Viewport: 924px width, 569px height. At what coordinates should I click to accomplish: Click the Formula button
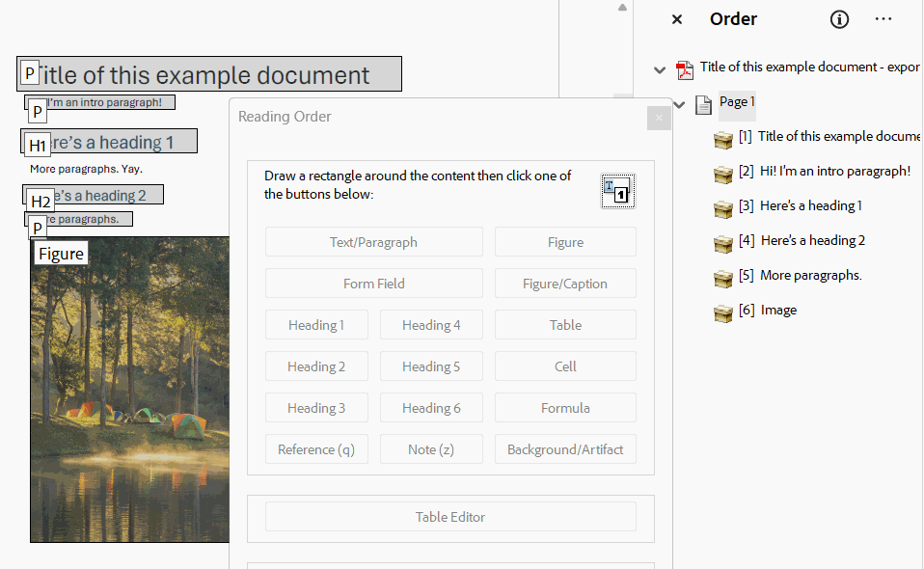565,408
